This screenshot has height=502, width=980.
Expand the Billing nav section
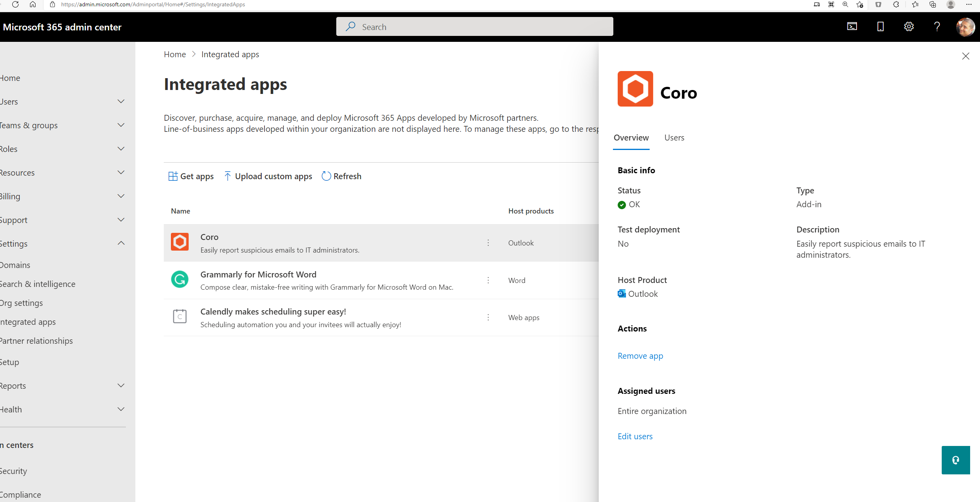(121, 196)
